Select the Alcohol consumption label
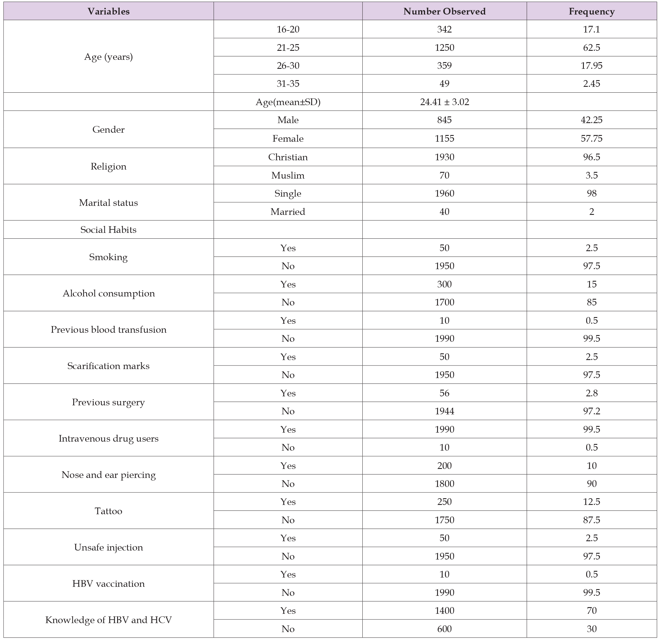The image size is (660, 644). pos(108,293)
